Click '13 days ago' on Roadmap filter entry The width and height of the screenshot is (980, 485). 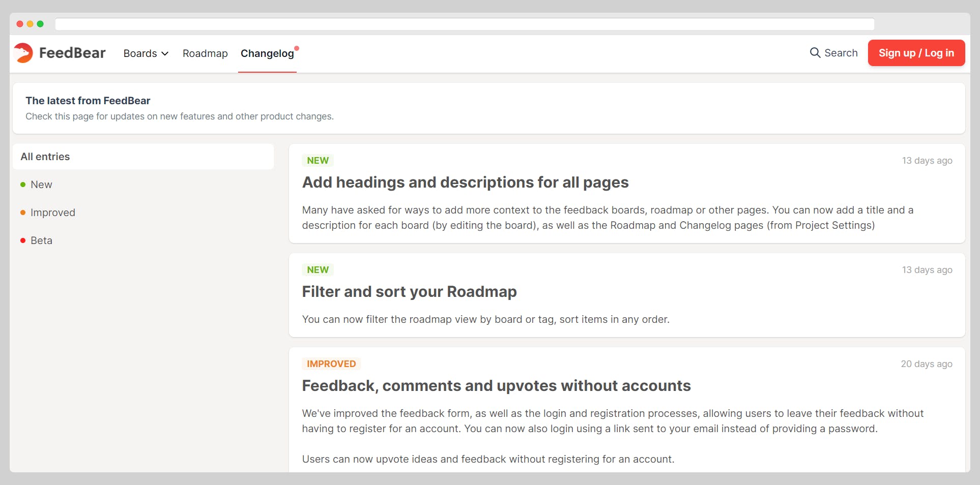pyautogui.click(x=927, y=270)
